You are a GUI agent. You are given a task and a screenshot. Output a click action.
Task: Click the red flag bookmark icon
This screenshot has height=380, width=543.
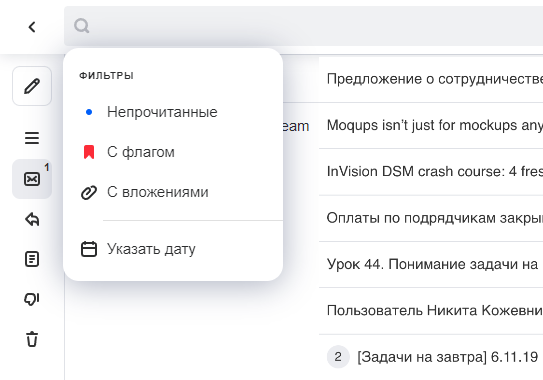(x=89, y=152)
